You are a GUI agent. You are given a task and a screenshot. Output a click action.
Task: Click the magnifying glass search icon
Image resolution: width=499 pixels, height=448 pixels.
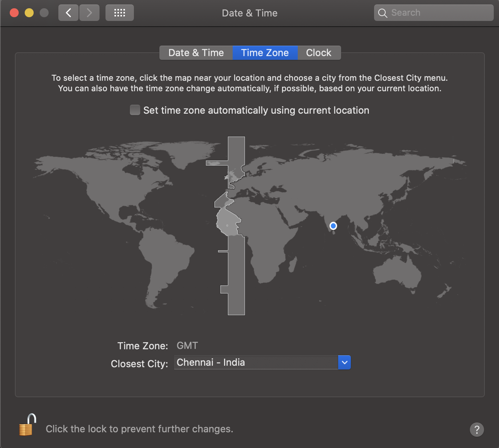click(382, 13)
